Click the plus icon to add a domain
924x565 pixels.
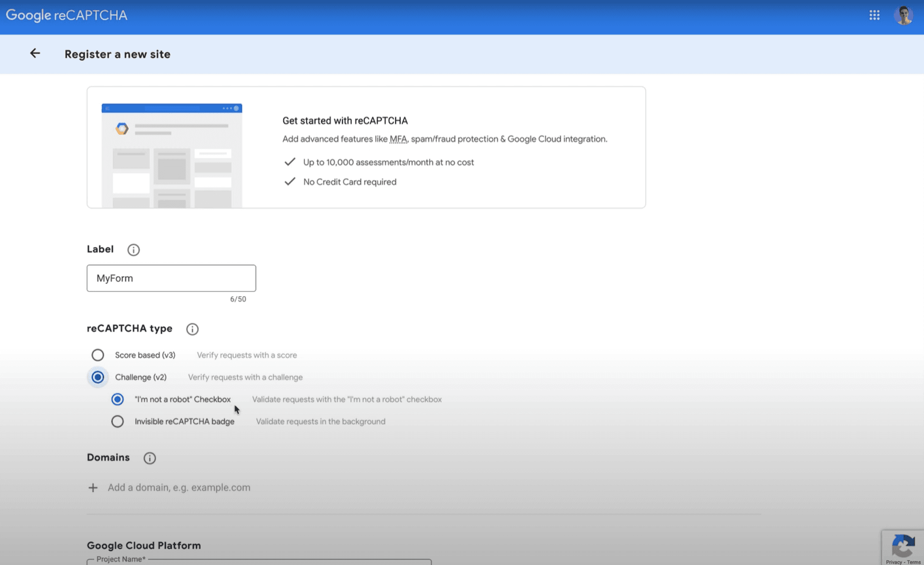tap(93, 487)
